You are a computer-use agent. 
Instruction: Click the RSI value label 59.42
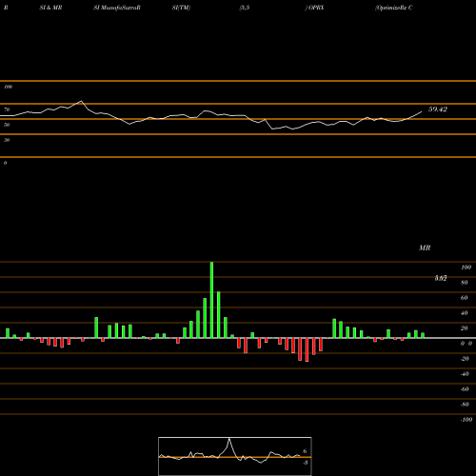click(x=438, y=109)
